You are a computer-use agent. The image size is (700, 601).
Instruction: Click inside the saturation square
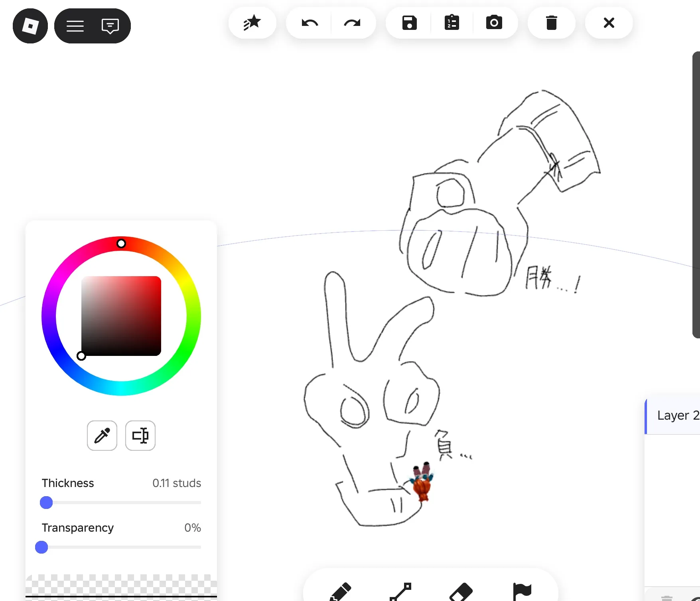[121, 316]
